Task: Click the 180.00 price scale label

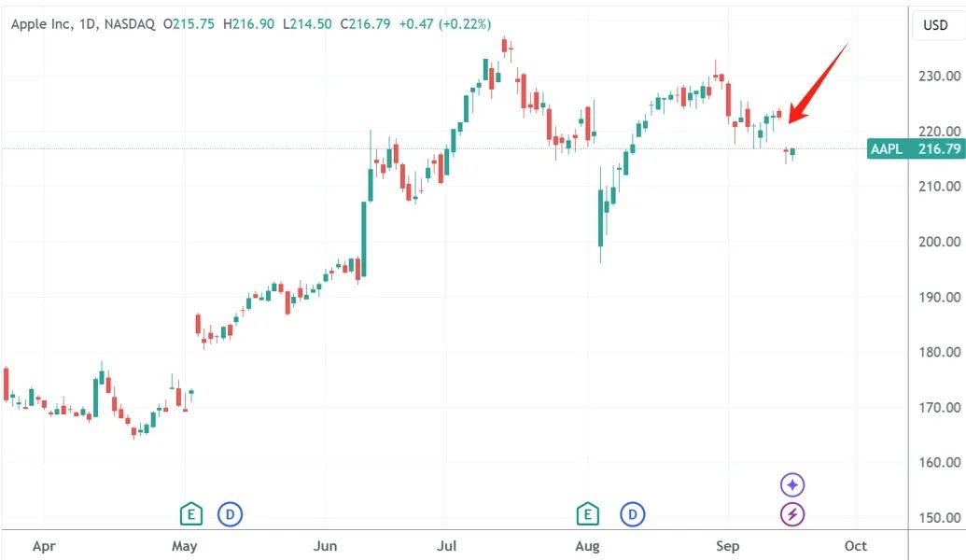Action: point(938,353)
